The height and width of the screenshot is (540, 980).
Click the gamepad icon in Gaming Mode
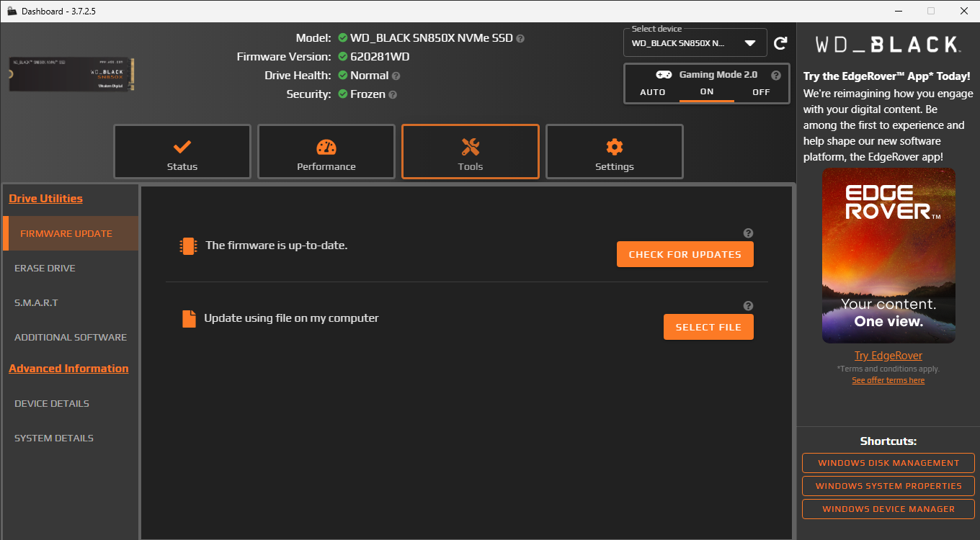click(664, 75)
